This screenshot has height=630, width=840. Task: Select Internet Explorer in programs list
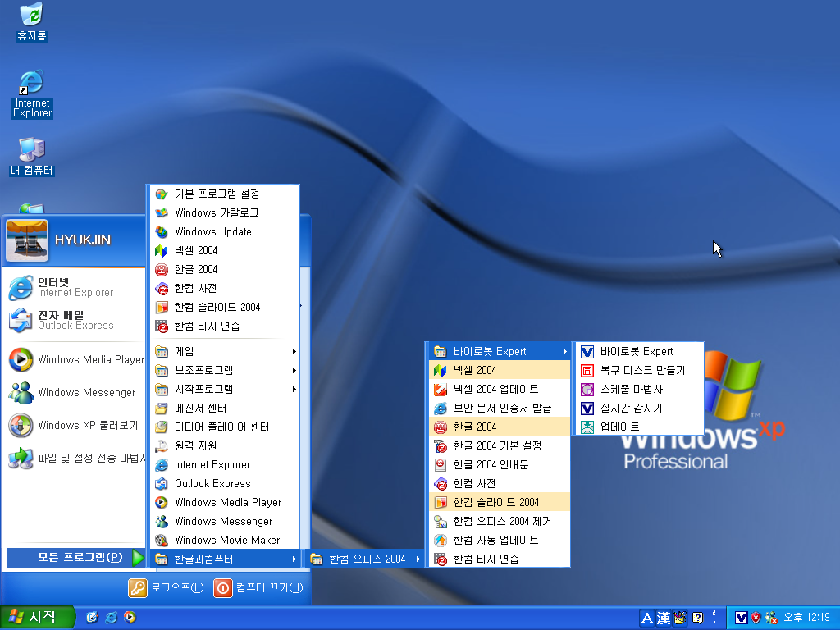(223, 464)
